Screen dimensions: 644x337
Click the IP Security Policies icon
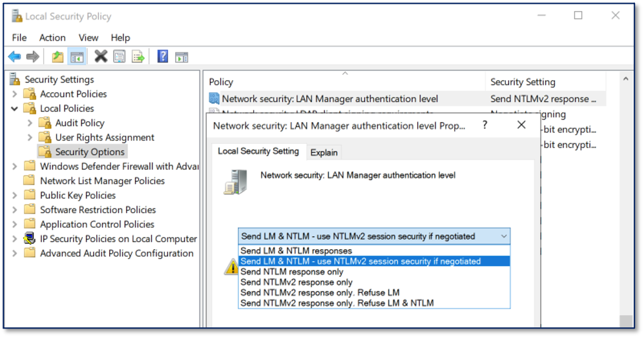coord(30,238)
